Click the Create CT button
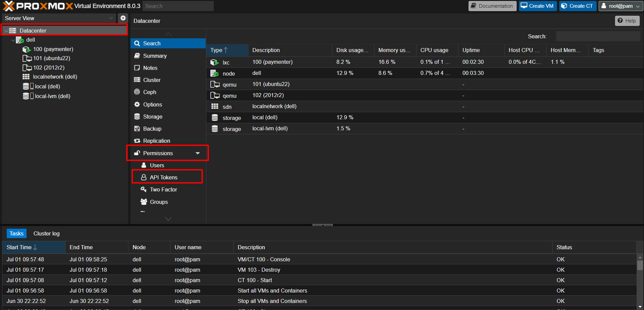Image resolution: width=644 pixels, height=310 pixels. [x=578, y=6]
